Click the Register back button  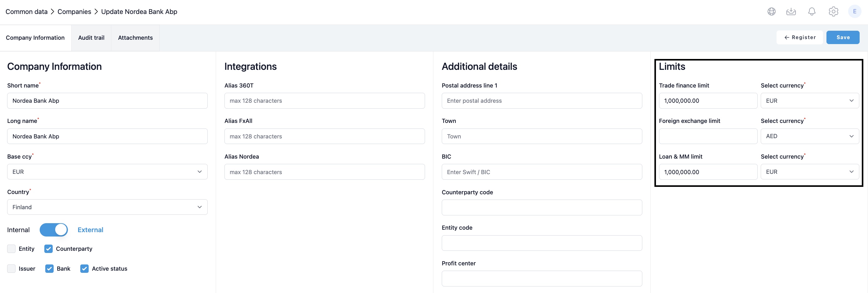[x=799, y=38]
